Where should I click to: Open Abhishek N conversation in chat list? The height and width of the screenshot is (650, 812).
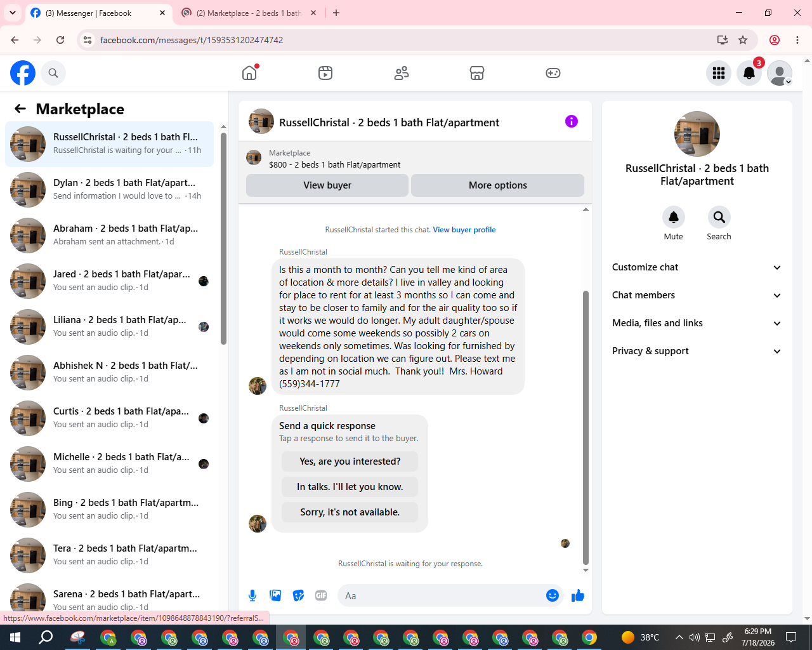[110, 373]
